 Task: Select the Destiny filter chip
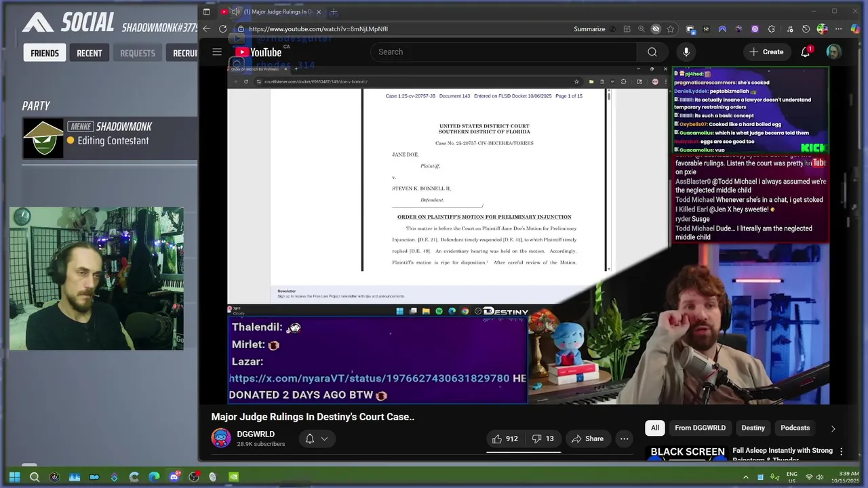click(x=753, y=428)
